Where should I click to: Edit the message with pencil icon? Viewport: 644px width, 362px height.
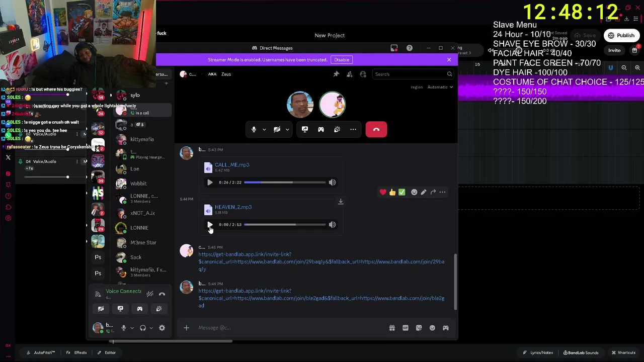click(x=424, y=192)
